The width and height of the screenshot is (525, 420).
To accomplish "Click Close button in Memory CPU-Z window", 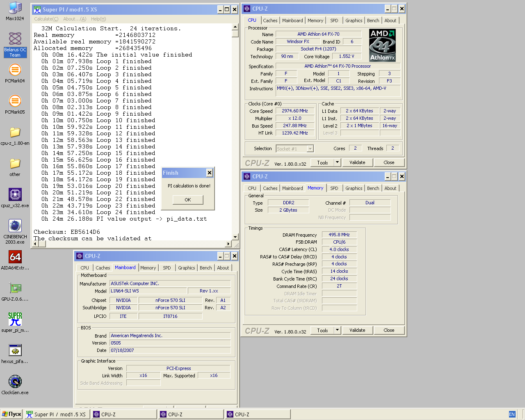I will pyautogui.click(x=389, y=330).
